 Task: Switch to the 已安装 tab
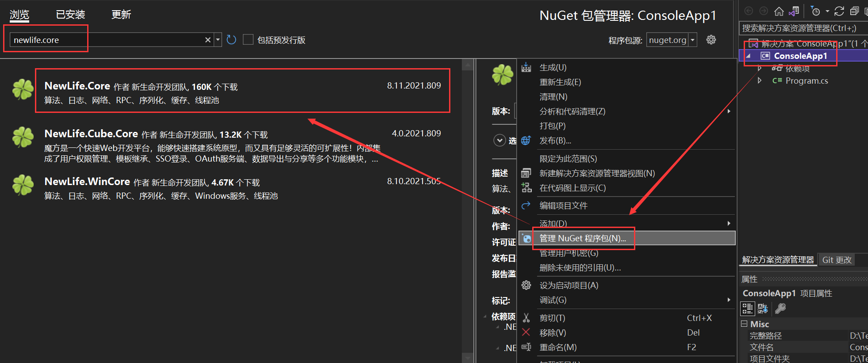click(70, 15)
